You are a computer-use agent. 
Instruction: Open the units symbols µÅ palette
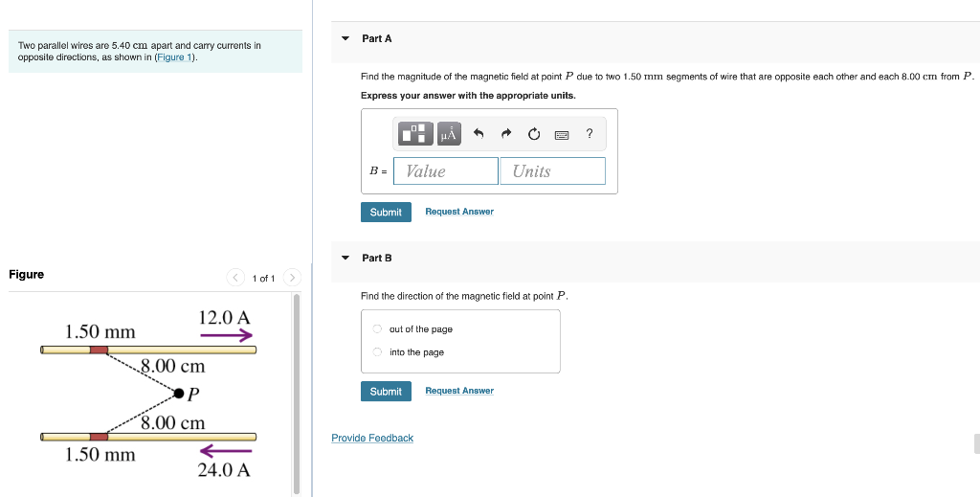pyautogui.click(x=449, y=134)
